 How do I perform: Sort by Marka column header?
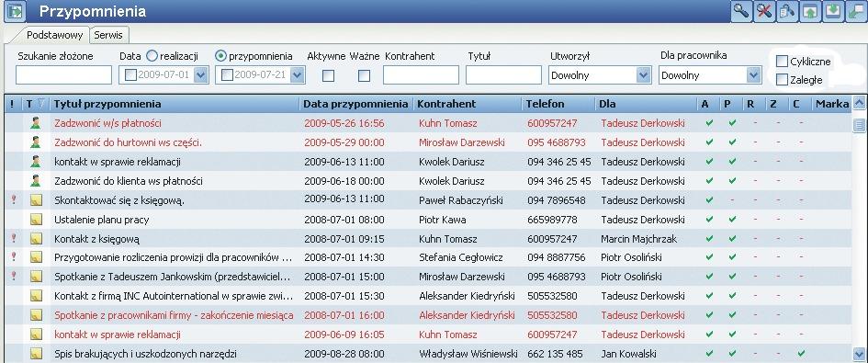pos(831,104)
